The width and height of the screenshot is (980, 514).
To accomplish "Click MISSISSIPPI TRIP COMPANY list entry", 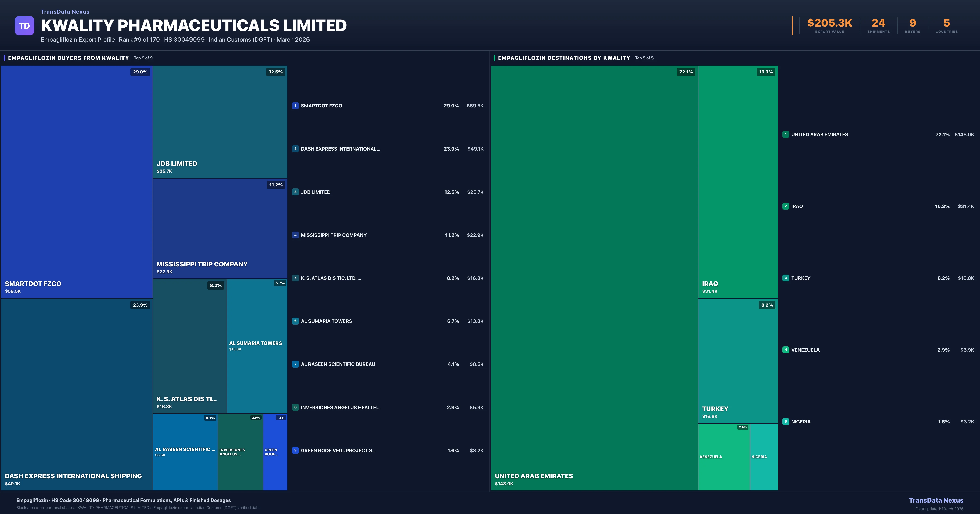I will [x=334, y=235].
